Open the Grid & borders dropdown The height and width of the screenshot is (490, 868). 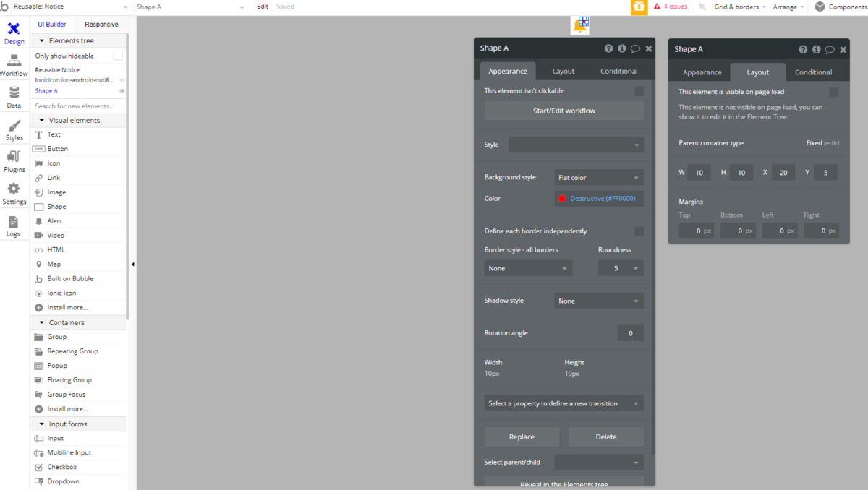[x=740, y=7]
